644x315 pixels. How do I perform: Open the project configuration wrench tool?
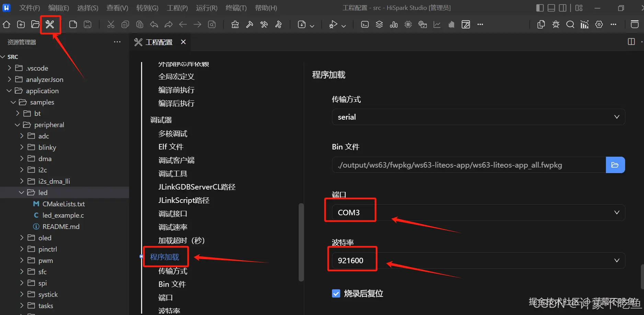[50, 24]
